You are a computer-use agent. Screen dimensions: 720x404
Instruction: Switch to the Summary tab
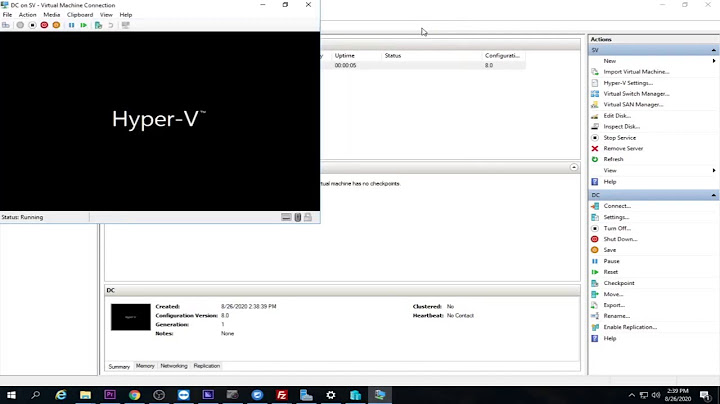click(x=119, y=366)
